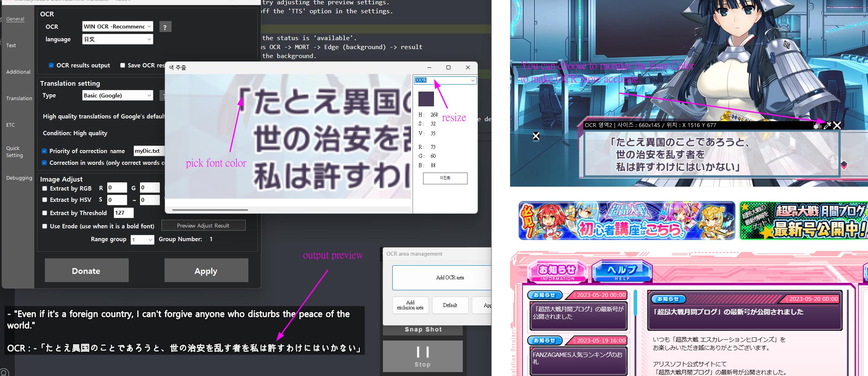Click the preview image in color extraction window
Viewport: 868px width, 376px height.
pos(288,136)
